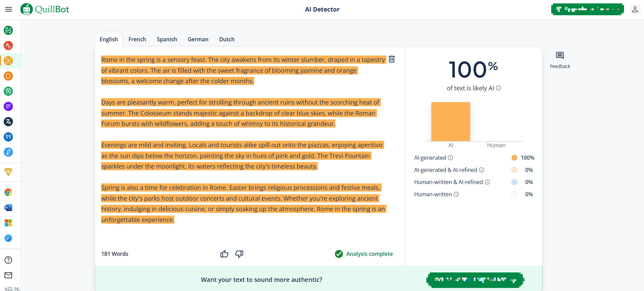Delete the text with trash icon
This screenshot has height=291, width=644.
click(392, 59)
